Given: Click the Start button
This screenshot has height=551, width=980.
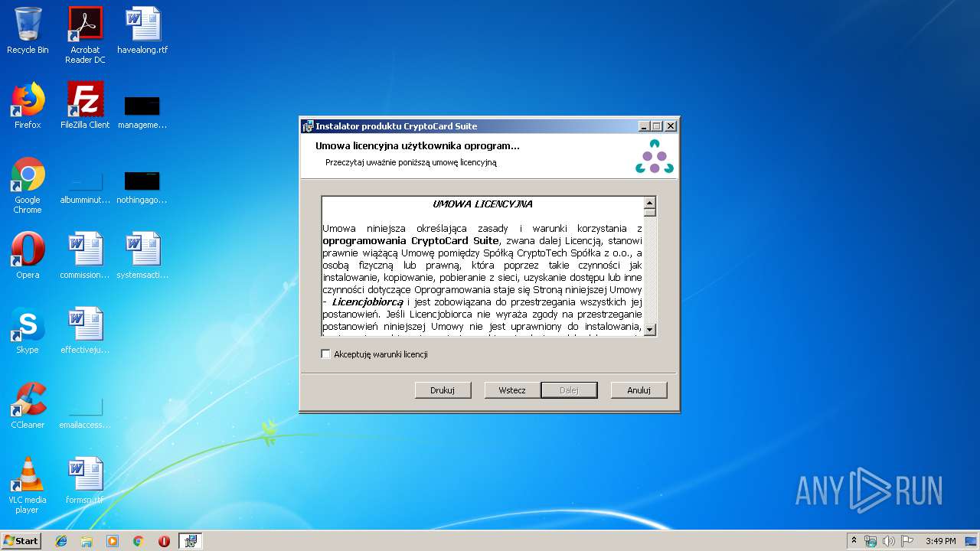Looking at the screenshot, I should point(21,541).
